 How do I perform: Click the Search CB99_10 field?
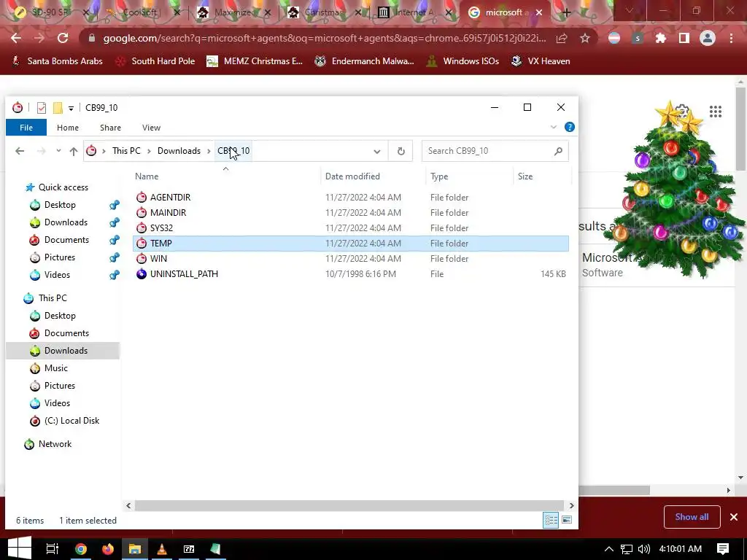tap(495, 151)
